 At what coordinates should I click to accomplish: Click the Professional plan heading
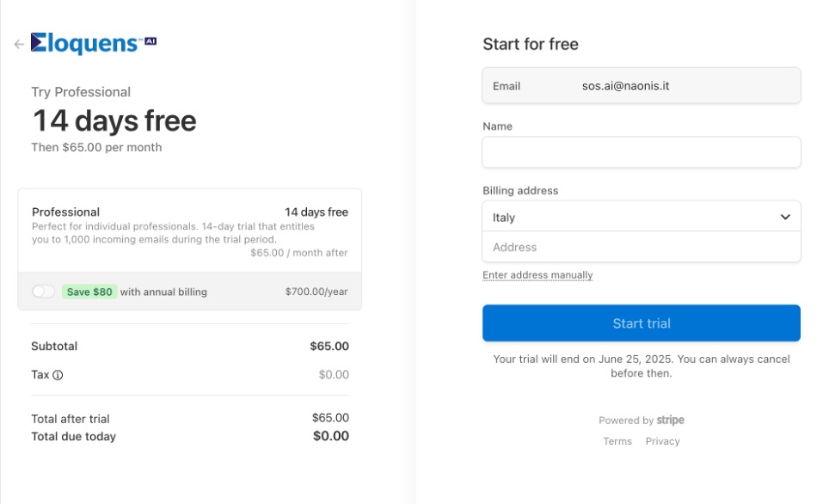click(65, 212)
